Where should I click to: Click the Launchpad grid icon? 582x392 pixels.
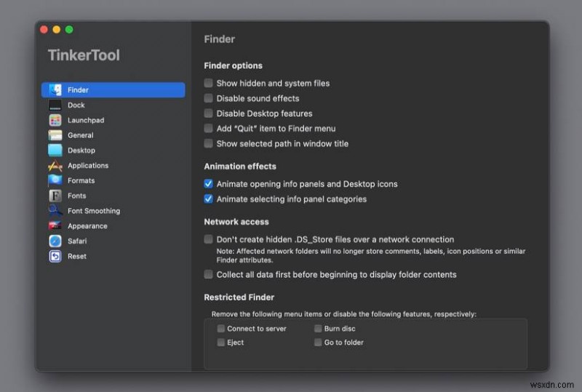[55, 120]
